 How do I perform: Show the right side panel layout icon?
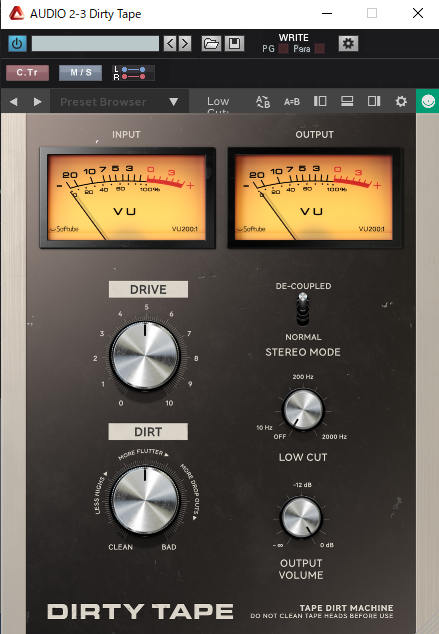click(374, 101)
